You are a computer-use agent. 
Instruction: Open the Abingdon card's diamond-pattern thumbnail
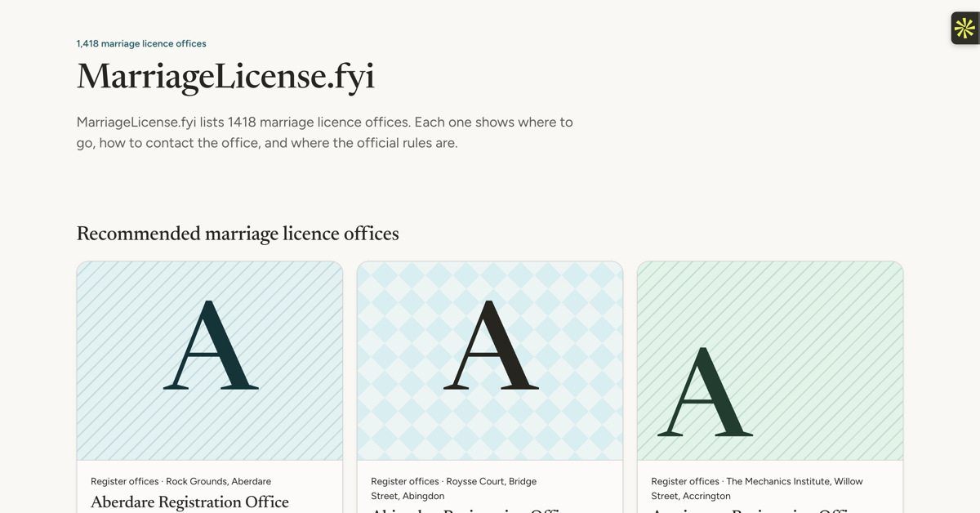490,361
